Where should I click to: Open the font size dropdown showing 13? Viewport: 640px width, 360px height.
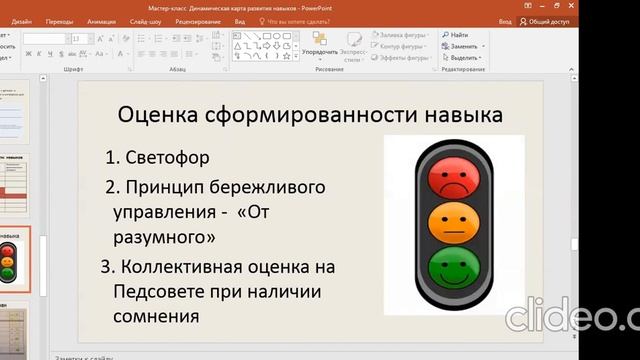pos(91,39)
